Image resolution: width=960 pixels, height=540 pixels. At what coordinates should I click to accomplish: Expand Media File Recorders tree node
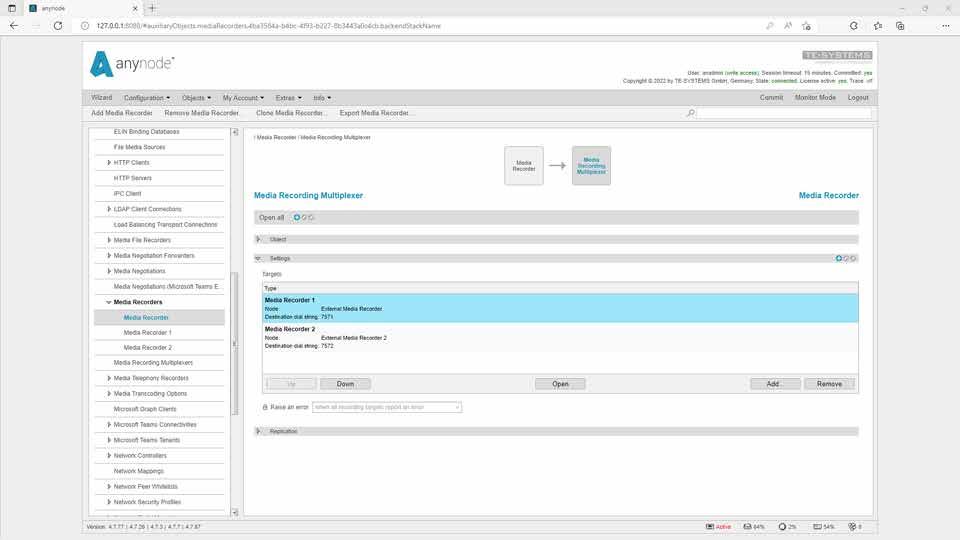(109, 240)
